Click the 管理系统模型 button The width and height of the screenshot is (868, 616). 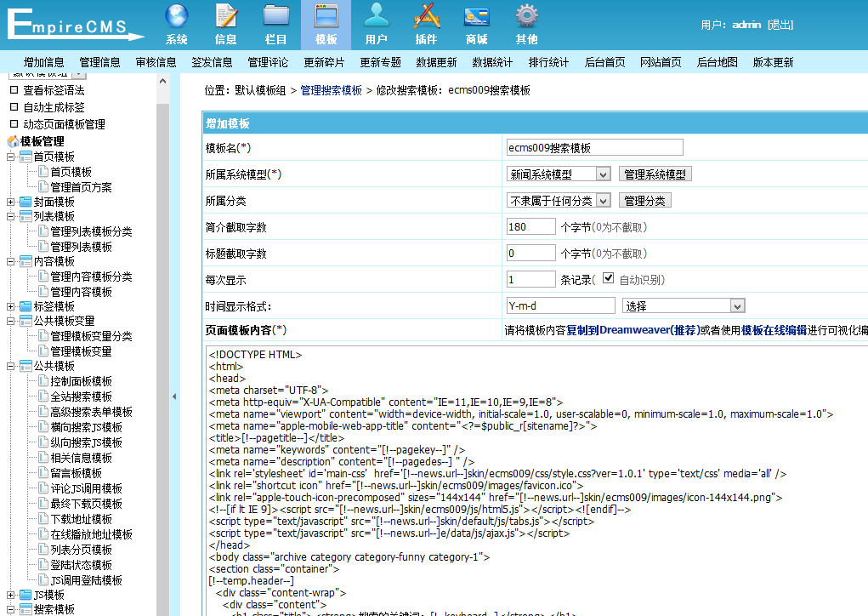click(655, 174)
